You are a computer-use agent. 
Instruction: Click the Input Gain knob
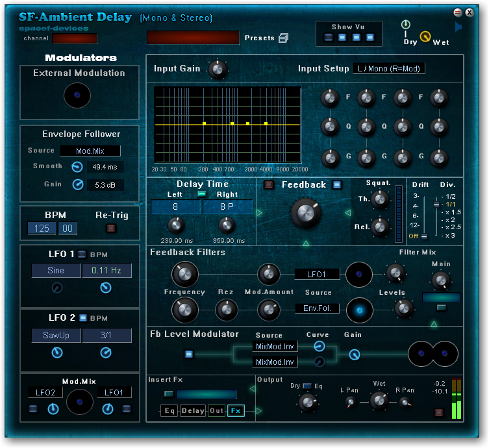pos(218,69)
